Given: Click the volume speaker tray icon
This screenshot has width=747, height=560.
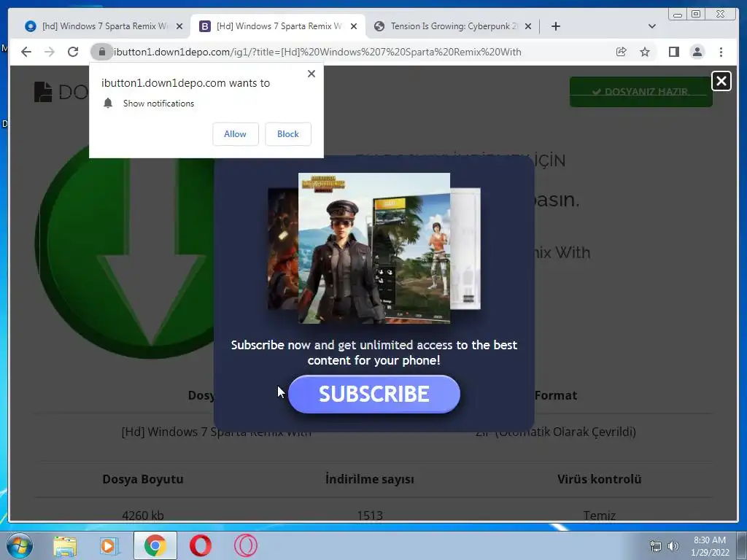Looking at the screenshot, I should tap(673, 546).
